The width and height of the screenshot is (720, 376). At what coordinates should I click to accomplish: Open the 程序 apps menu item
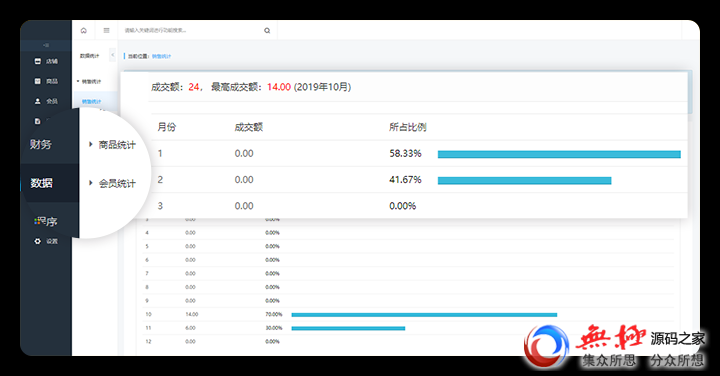pyautogui.click(x=46, y=221)
